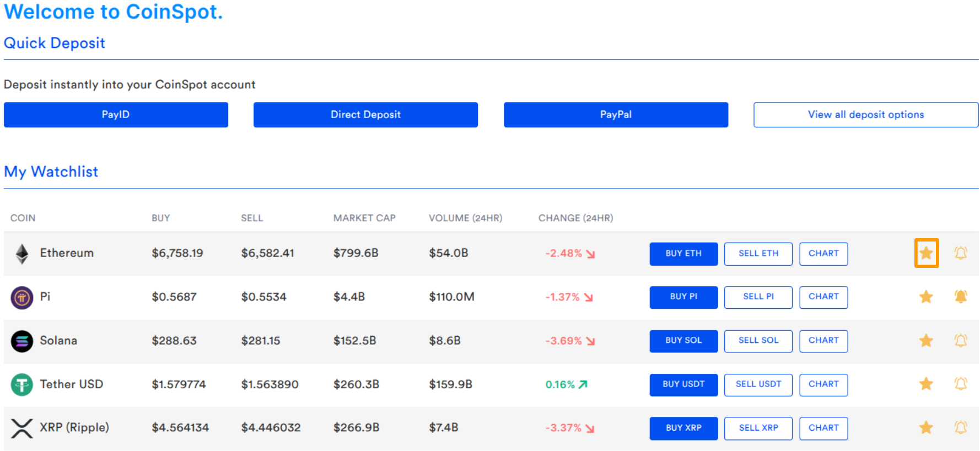Screen dimensions: 980x451
Task: Toggle XRP (Ripple) star icon
Action: tap(926, 427)
